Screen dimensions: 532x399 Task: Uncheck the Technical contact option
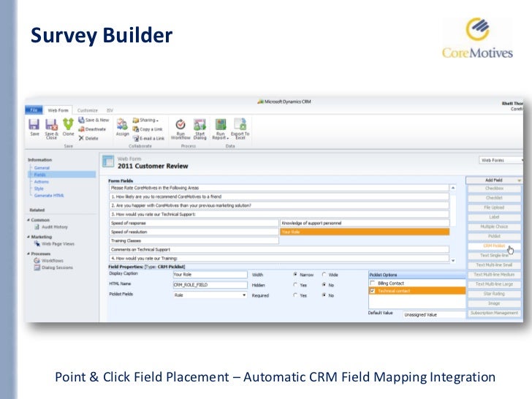(x=373, y=291)
